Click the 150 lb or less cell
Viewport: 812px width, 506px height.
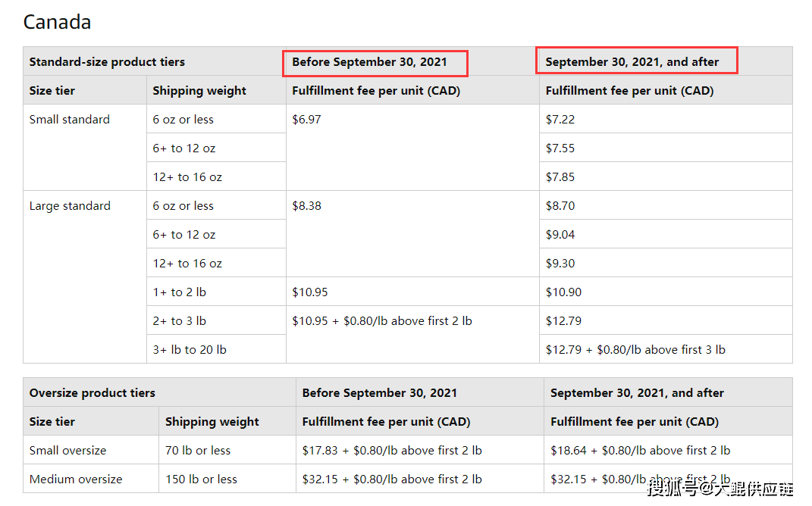tap(201, 479)
